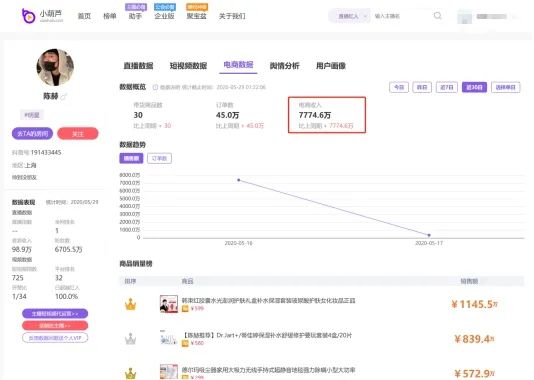Expand the account menu beside username

click(515, 17)
